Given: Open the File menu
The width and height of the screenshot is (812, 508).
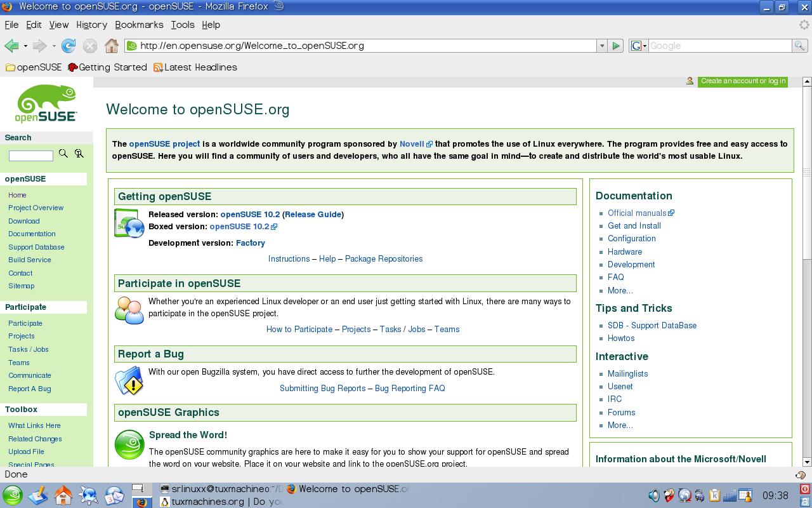Looking at the screenshot, I should click(x=11, y=25).
